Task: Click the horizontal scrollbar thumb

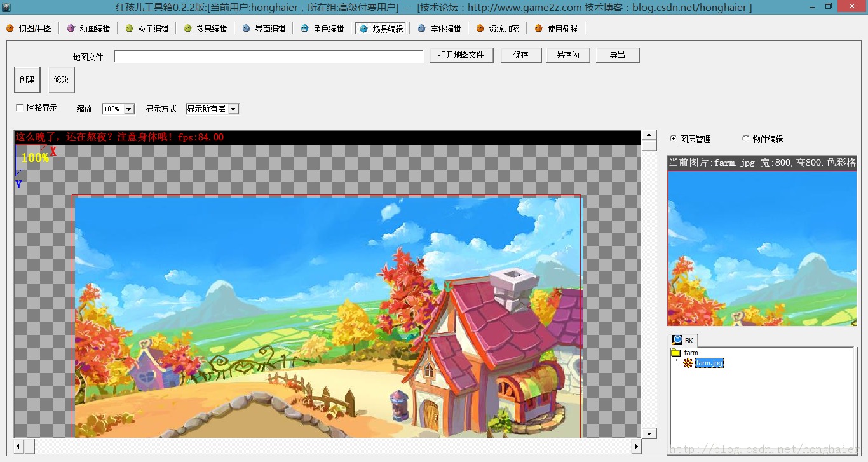Action: (29, 447)
